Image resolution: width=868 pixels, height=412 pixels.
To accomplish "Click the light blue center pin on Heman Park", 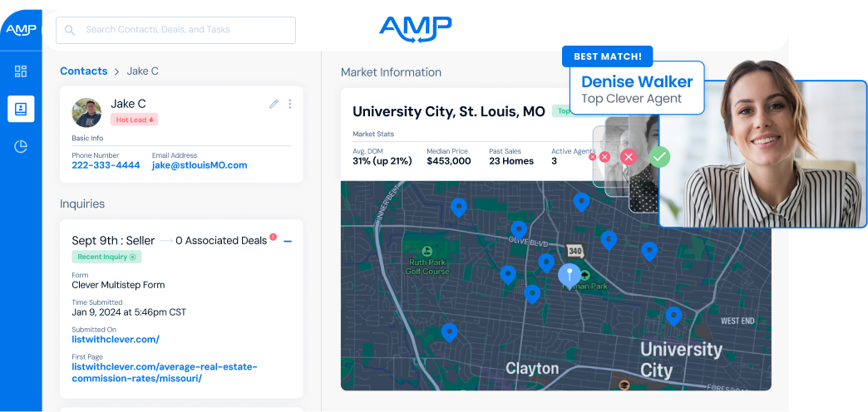I will tap(569, 276).
